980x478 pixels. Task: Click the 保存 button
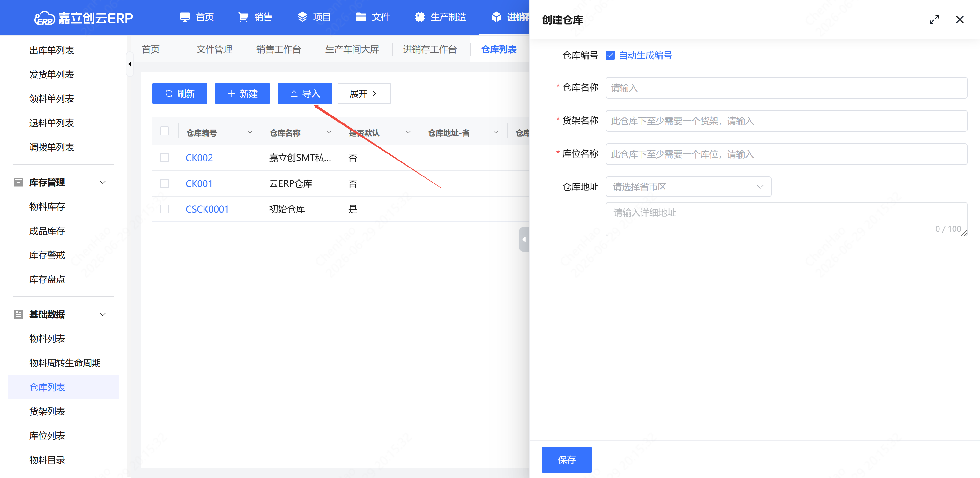(x=567, y=460)
